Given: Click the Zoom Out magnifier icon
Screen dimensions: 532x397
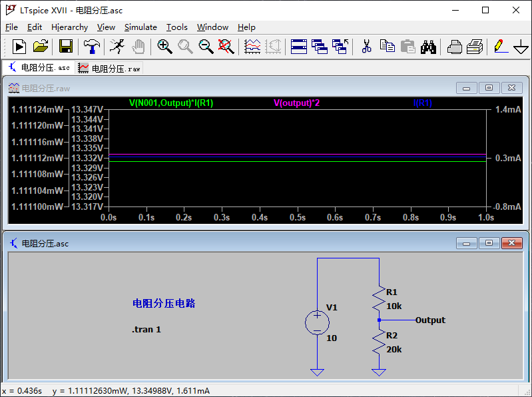Looking at the screenshot, I should pyautogui.click(x=206, y=46).
